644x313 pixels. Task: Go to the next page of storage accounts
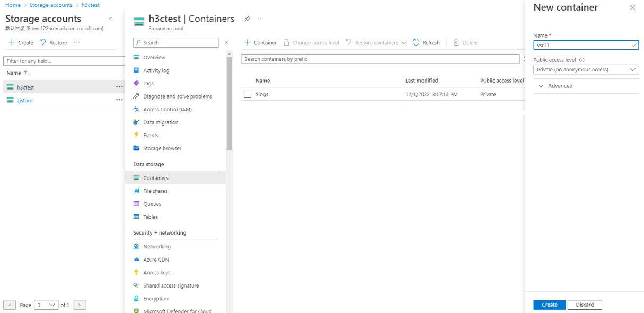pos(80,305)
